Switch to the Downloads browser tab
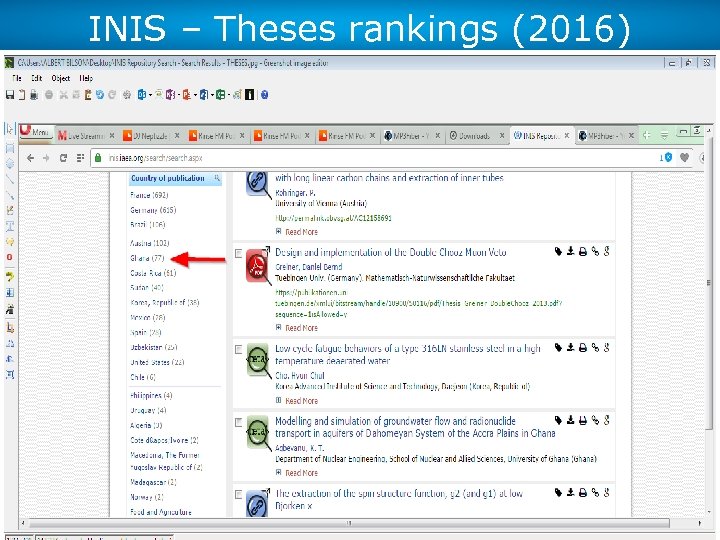The height and width of the screenshot is (540, 720). 476,135
